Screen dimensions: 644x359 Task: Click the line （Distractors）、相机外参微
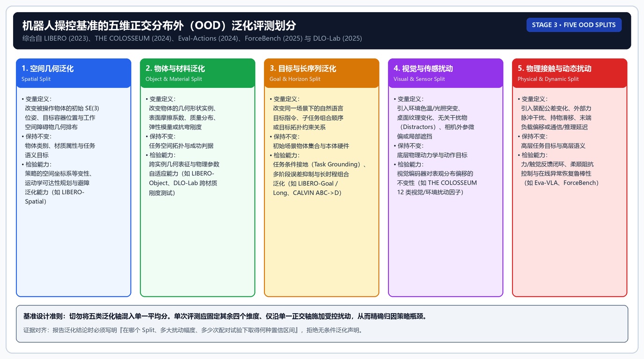point(436,127)
